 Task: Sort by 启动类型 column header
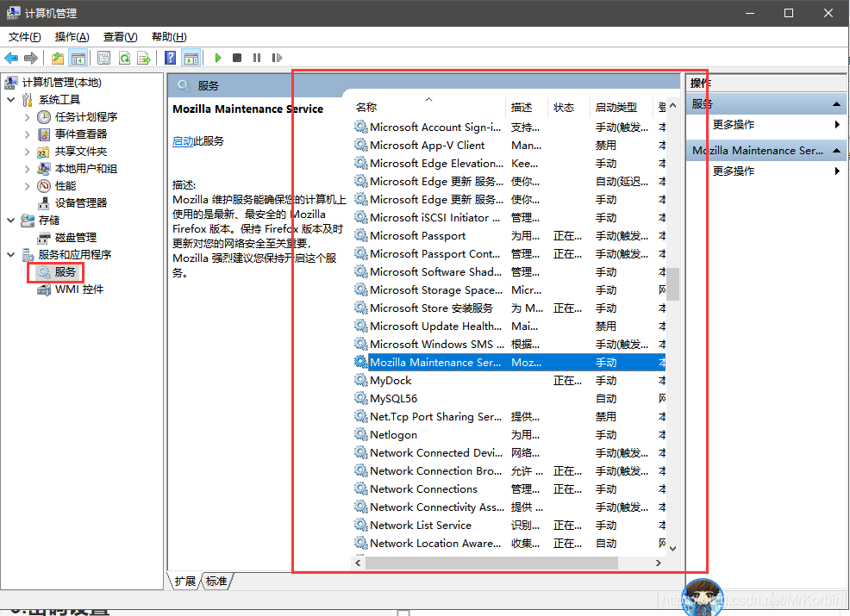pyautogui.click(x=622, y=108)
